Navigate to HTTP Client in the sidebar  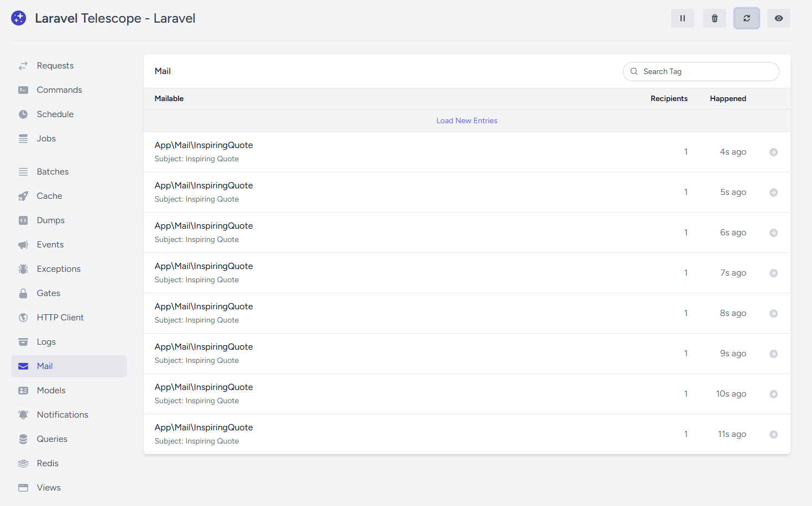coord(60,318)
